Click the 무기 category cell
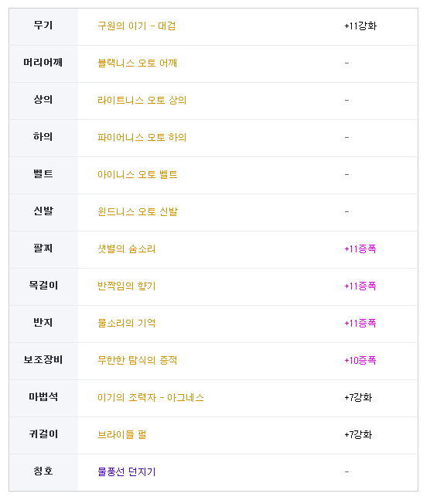 click(x=43, y=26)
